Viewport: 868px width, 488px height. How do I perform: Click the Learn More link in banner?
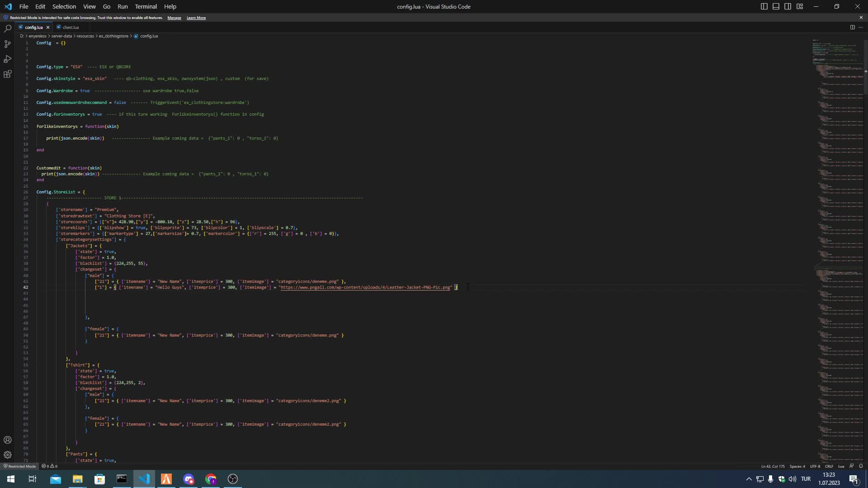[196, 18]
